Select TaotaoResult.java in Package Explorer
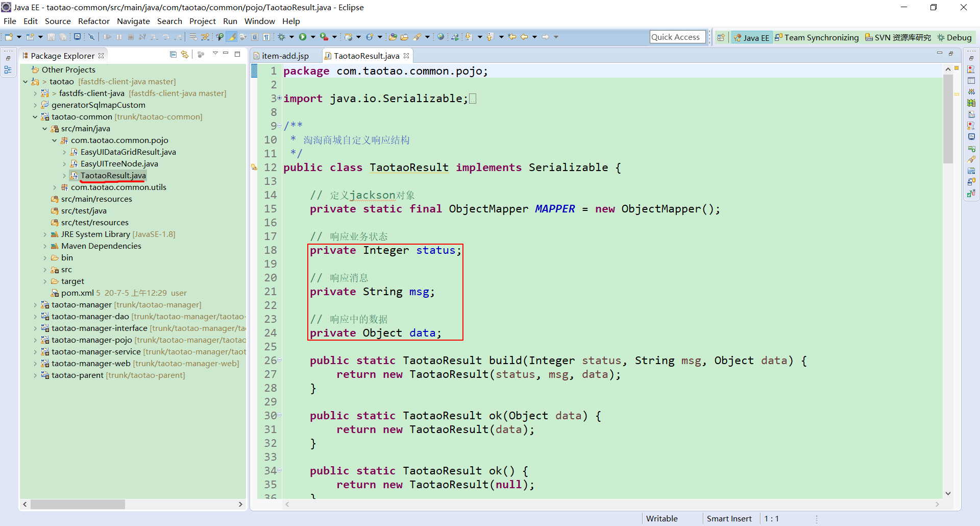Image resolution: width=980 pixels, height=526 pixels. coord(113,176)
